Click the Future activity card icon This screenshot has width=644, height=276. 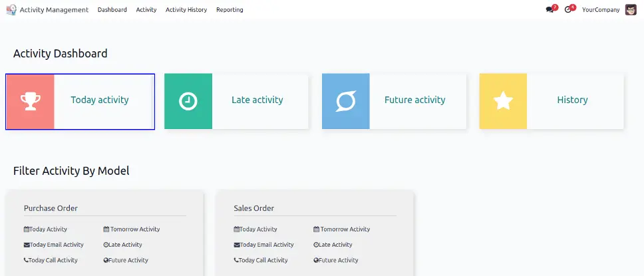point(346,101)
